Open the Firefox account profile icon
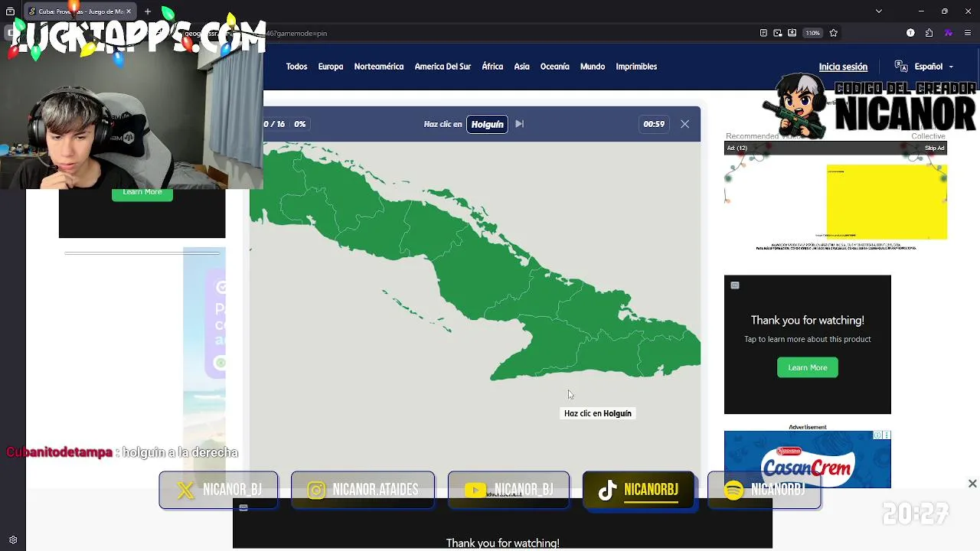The image size is (980, 551). pyautogui.click(x=910, y=33)
